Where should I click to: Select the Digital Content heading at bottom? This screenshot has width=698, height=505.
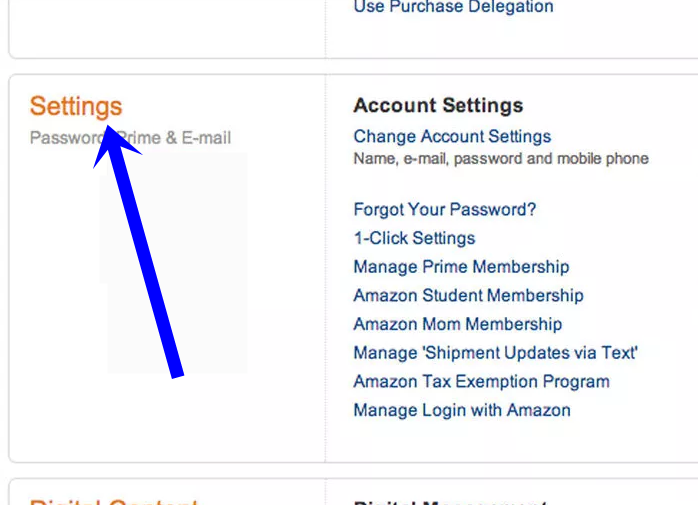[114, 501]
